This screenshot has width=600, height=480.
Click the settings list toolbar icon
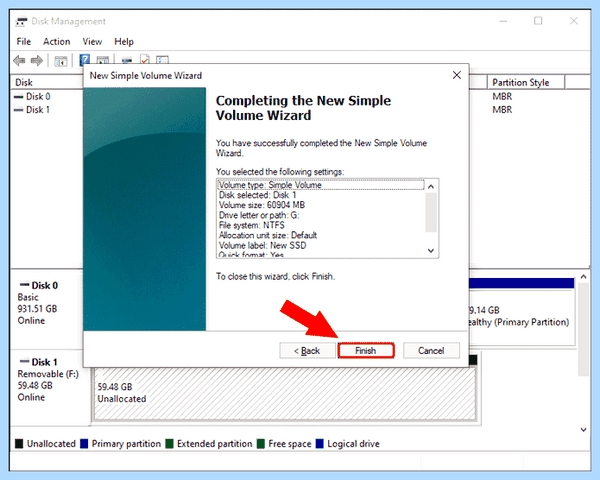point(162,60)
